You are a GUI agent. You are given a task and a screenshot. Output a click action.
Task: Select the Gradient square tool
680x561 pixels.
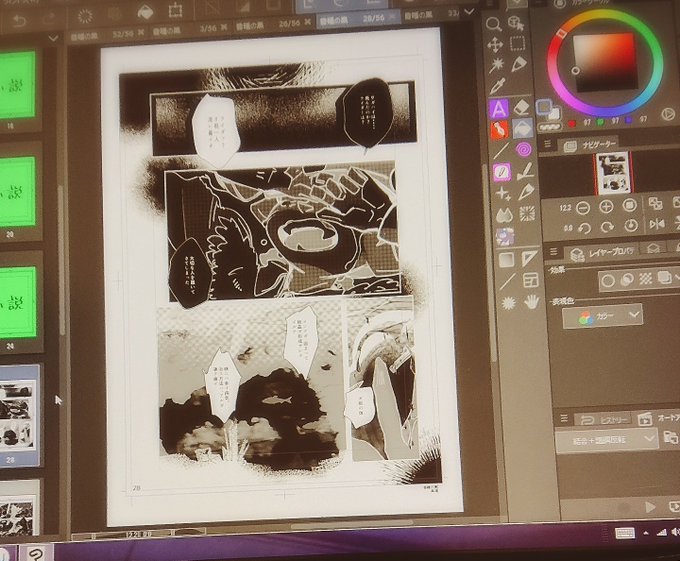click(x=506, y=260)
